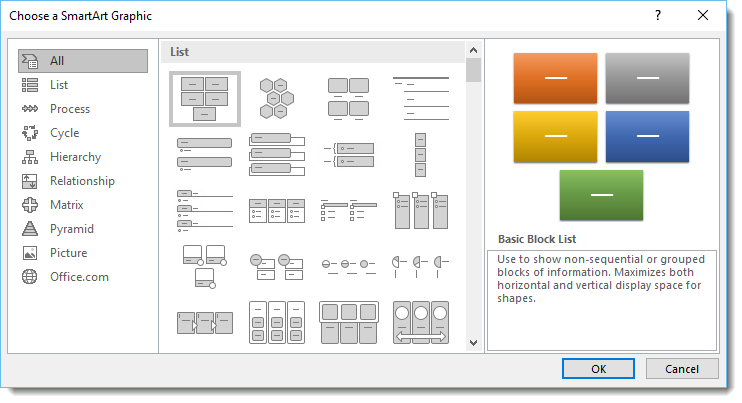Click the scroll up arrow in gallery
Screen dimensions: 742x403
coord(473,50)
